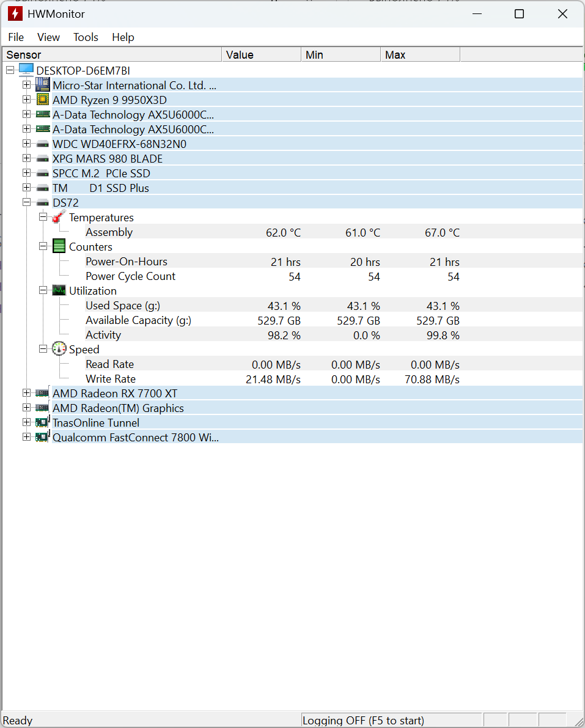This screenshot has height=728, width=585.
Task: Expand the AMD Ryzen 9 9950X3D node
Action: pos(26,100)
